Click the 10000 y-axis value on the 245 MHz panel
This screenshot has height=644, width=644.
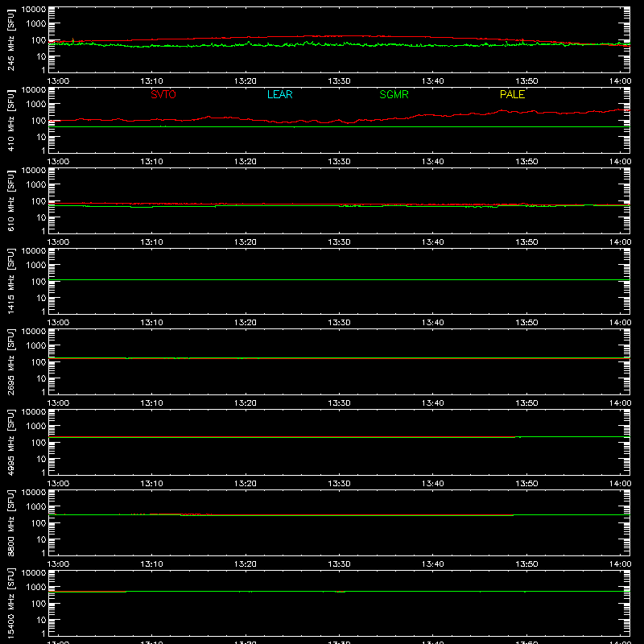tap(34, 10)
